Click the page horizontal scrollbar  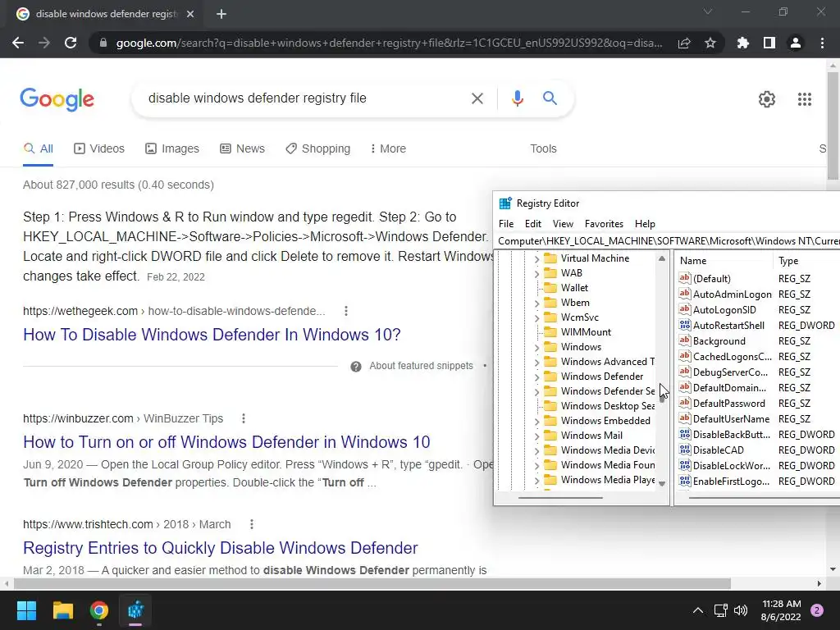click(372, 583)
